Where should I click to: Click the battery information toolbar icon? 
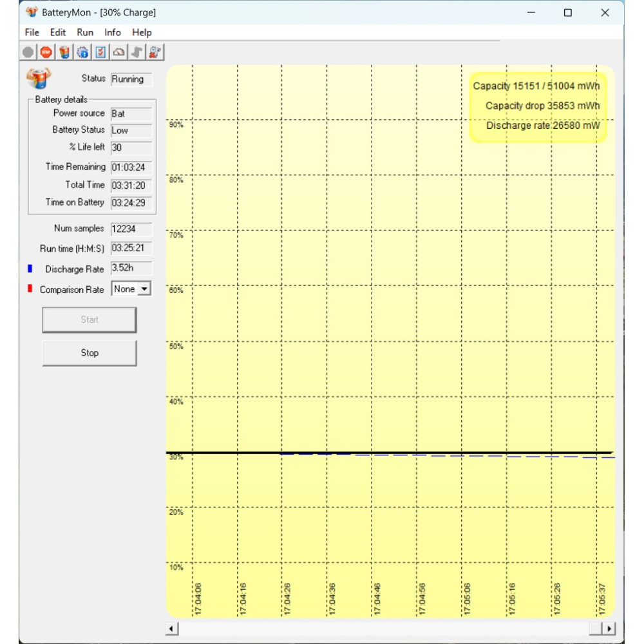pyautogui.click(x=64, y=52)
